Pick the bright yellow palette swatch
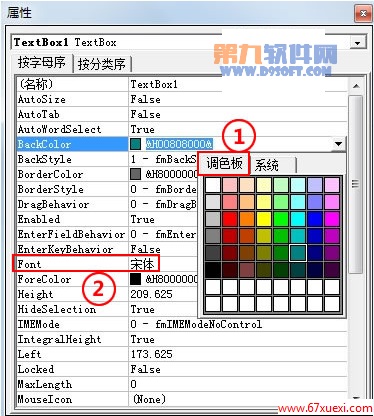This screenshot has height=416, width=374. 264,219
